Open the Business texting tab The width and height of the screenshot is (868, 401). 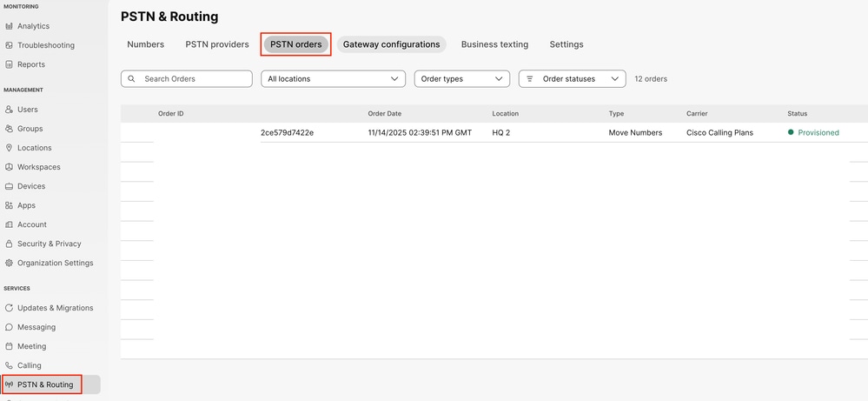tap(495, 44)
